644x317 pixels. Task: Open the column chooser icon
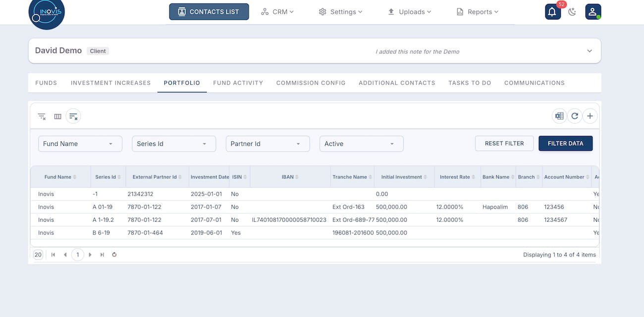[x=57, y=117]
